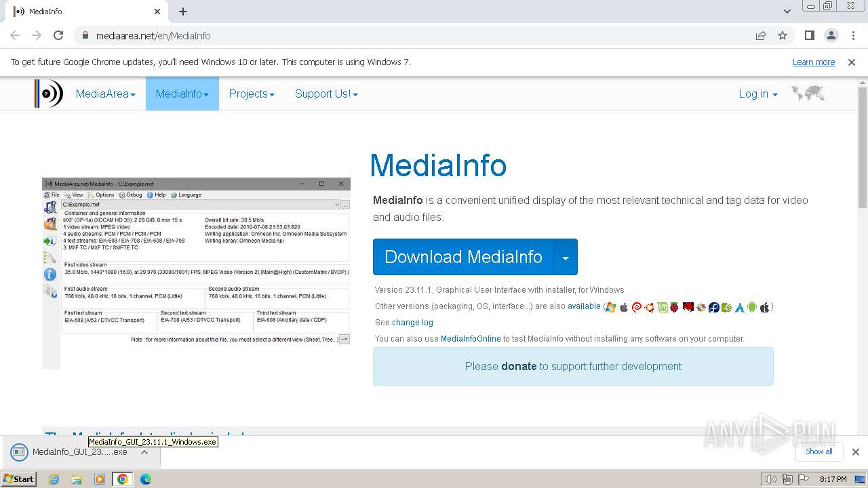This screenshot has width=868, height=488.
Task: Open Microsoft Edge from the taskbar
Action: coord(146,479)
